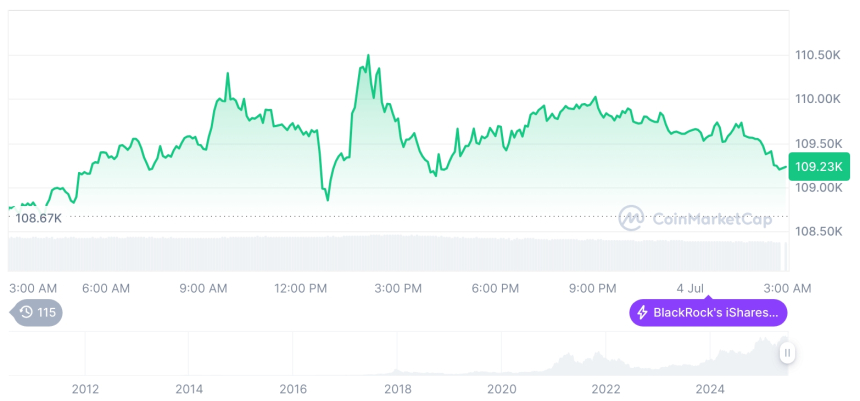The image size is (860, 401).
Task: Click the navigator range handle grip
Action: (787, 352)
